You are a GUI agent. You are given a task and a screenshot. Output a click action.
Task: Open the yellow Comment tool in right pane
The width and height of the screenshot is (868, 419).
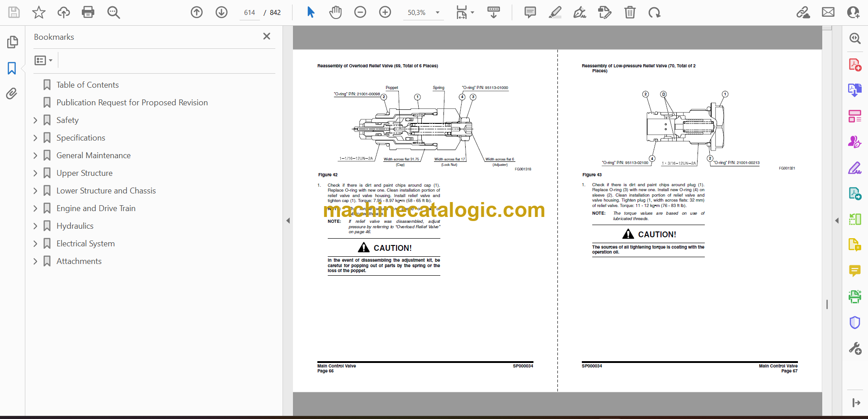point(854,271)
